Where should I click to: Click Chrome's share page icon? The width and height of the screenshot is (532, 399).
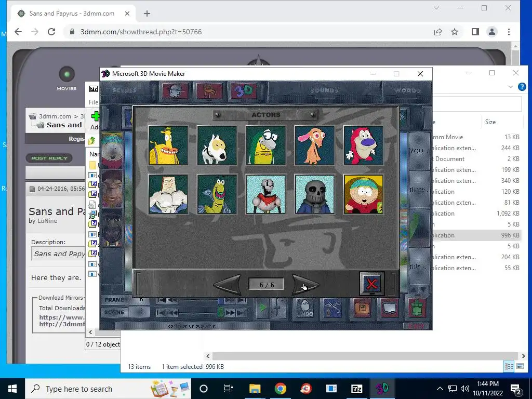coord(438,32)
